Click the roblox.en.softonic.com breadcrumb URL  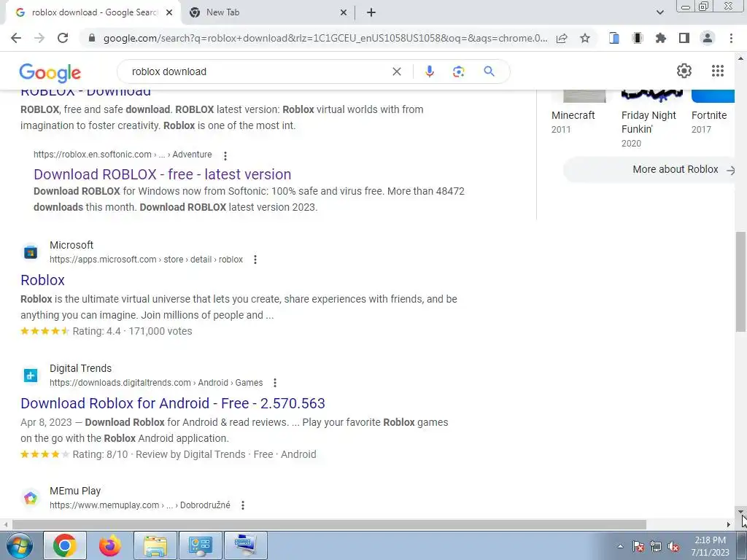123,155
